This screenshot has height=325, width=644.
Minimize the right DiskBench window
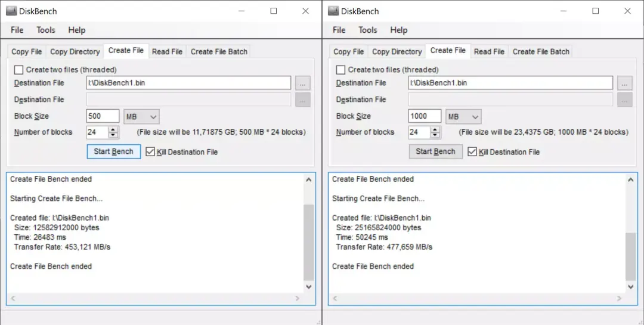click(563, 11)
